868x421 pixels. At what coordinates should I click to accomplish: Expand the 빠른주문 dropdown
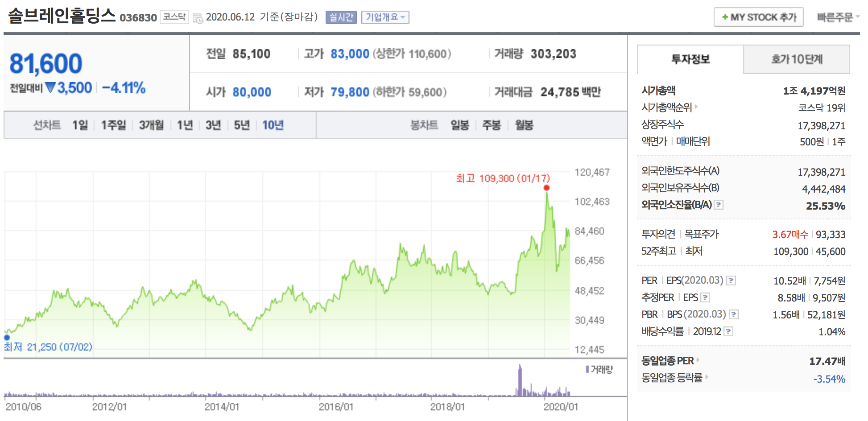coord(838,17)
